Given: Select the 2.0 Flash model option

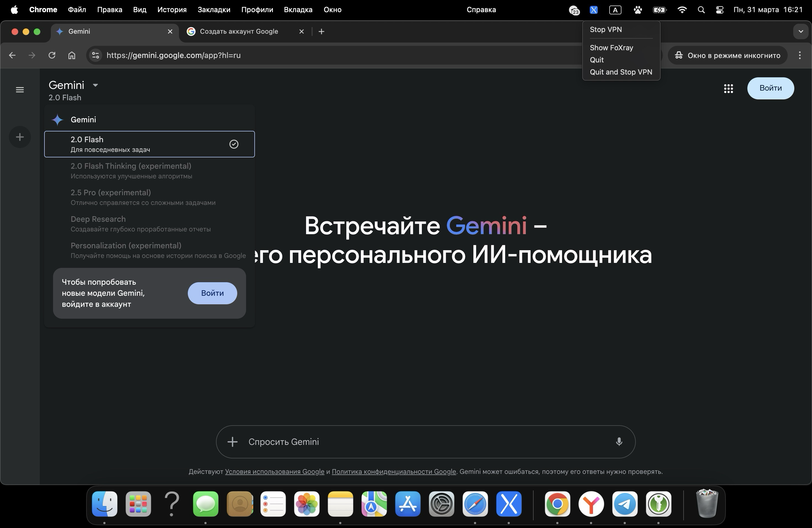Looking at the screenshot, I should pos(149,144).
